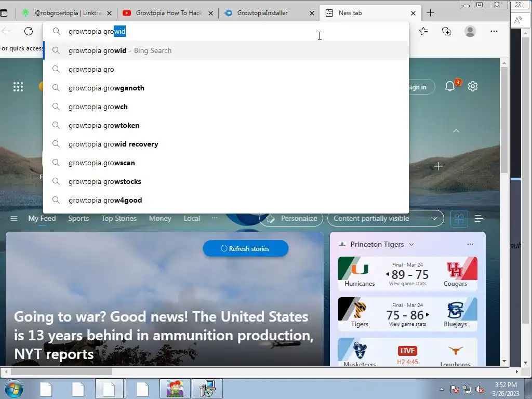Show hidden system tray icons
The height and width of the screenshot is (399, 532).
click(442, 389)
